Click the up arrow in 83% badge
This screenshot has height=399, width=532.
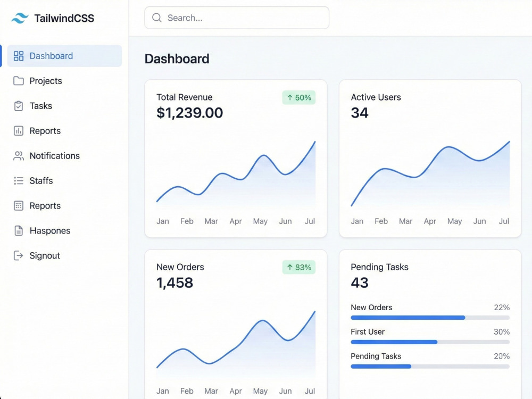(x=290, y=268)
